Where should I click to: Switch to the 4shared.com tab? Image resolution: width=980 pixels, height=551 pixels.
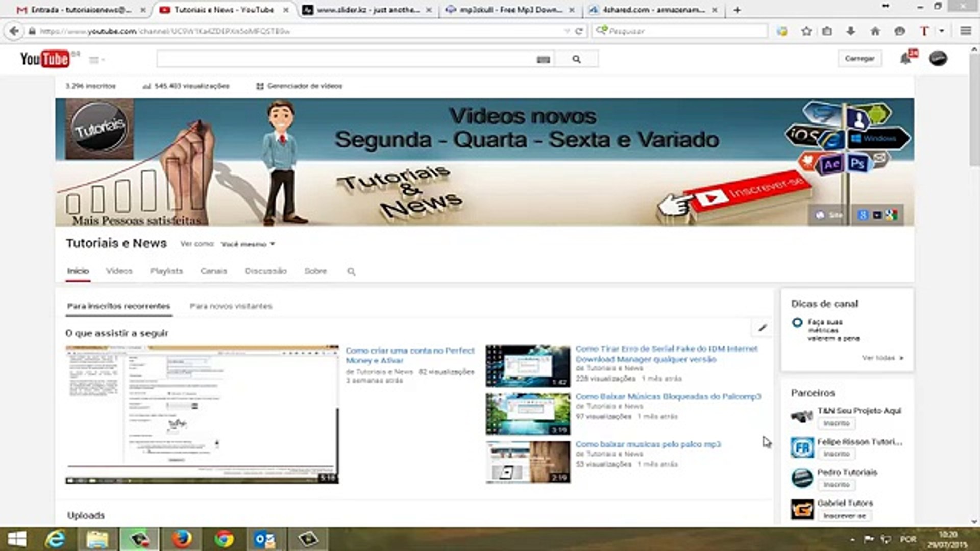[653, 10]
